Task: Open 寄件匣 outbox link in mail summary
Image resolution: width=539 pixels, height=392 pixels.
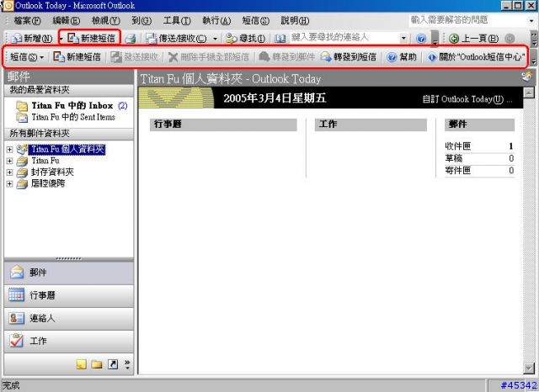Action: coord(457,170)
